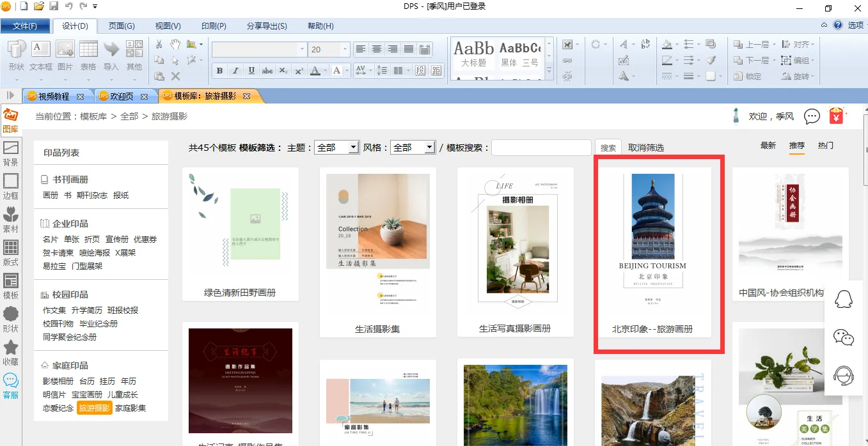Open the font size dropdown showing 20
This screenshot has width=868, height=446.
345,49
